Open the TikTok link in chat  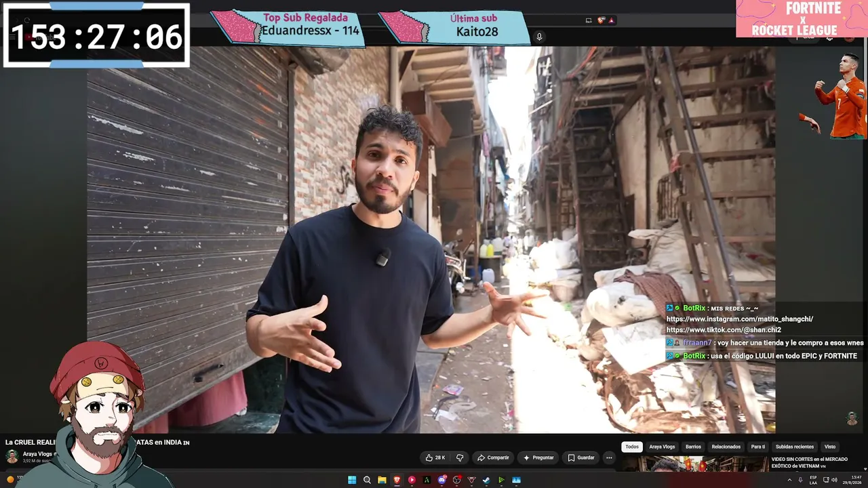tap(724, 330)
